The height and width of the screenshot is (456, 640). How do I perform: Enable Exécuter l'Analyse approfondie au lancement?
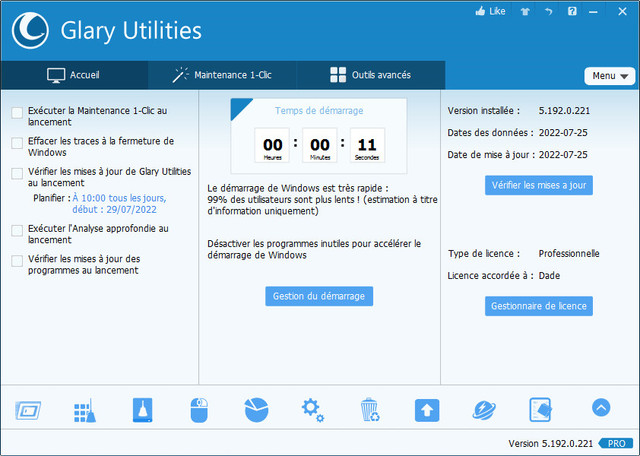click(x=17, y=231)
